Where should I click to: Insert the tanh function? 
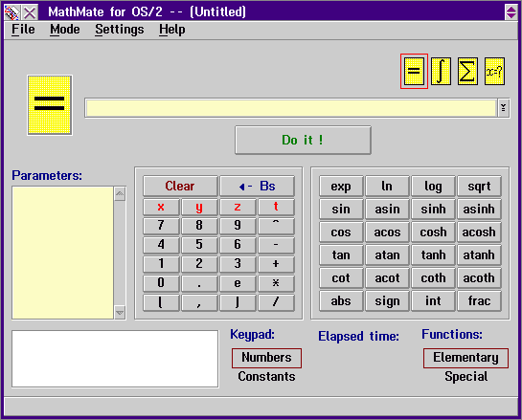(x=433, y=254)
